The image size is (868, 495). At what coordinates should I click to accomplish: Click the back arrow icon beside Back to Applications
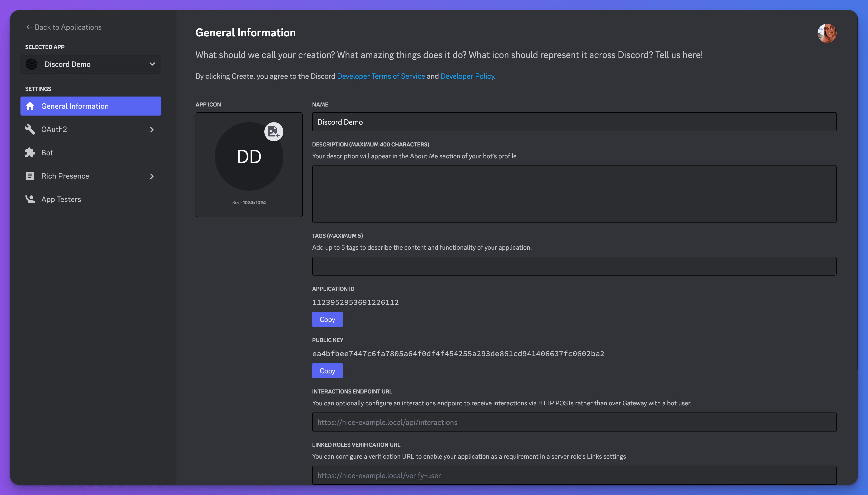29,27
